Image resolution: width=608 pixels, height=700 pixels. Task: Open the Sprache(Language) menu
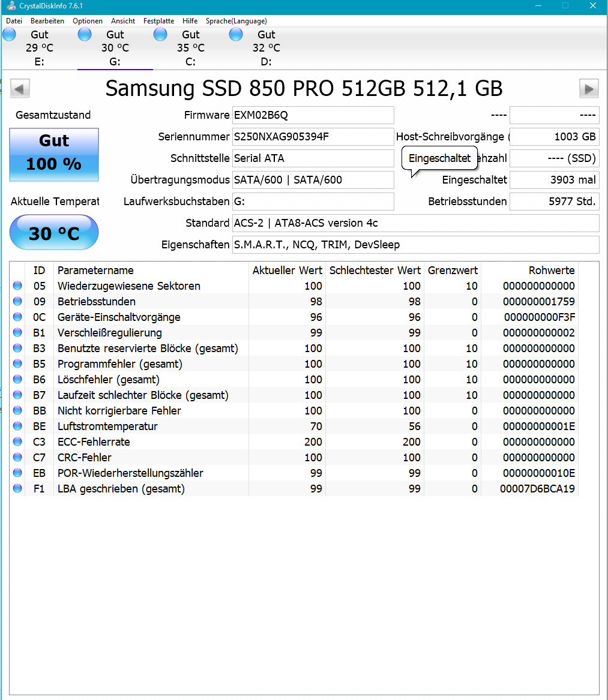pyautogui.click(x=236, y=21)
